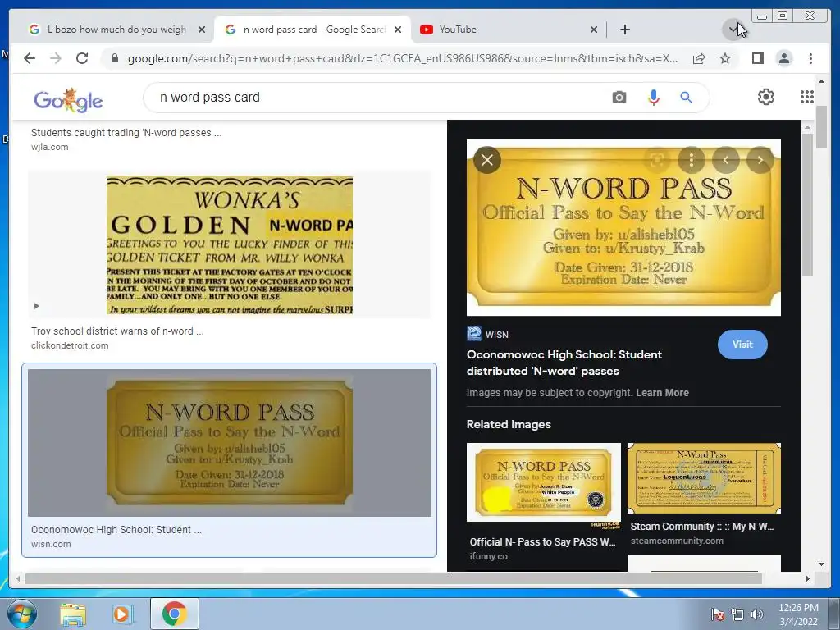
Task: Close the YouTube tab
Action: (594, 30)
